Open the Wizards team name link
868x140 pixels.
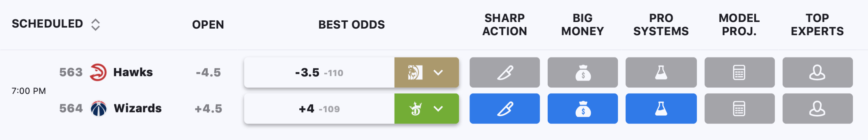137,108
